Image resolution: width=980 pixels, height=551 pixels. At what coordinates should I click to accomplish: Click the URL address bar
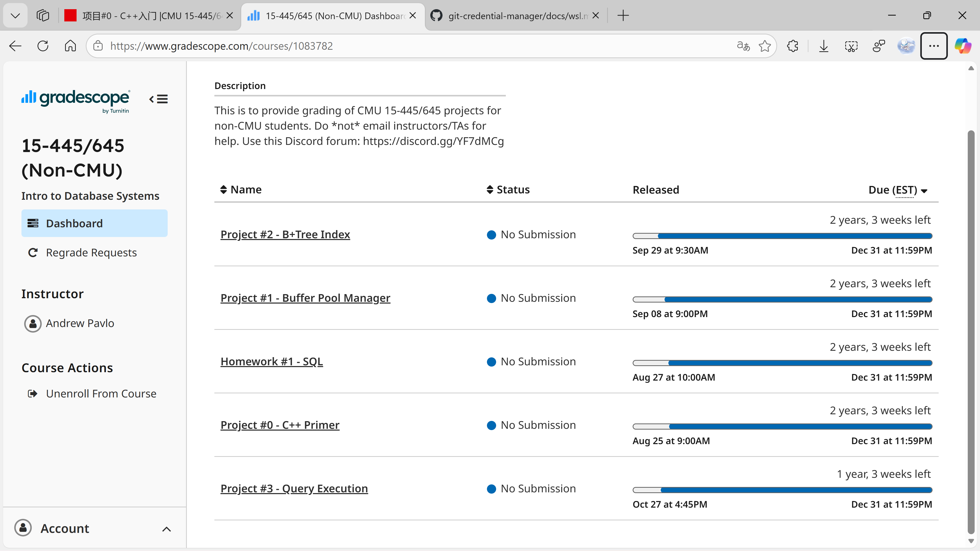(381, 46)
